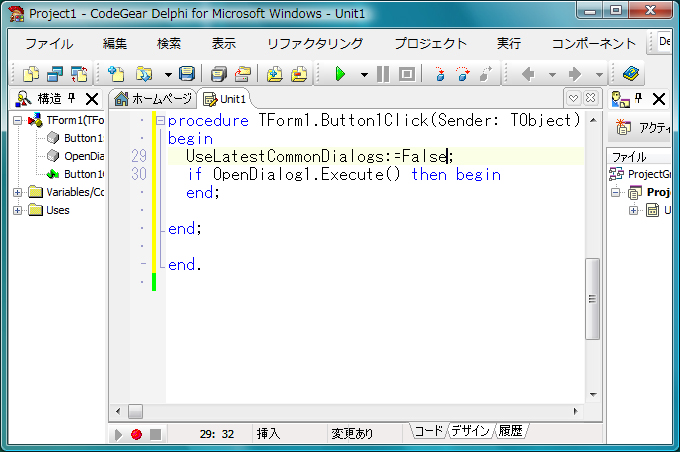
Task: Open the リファクタリング menu
Action: point(315,43)
